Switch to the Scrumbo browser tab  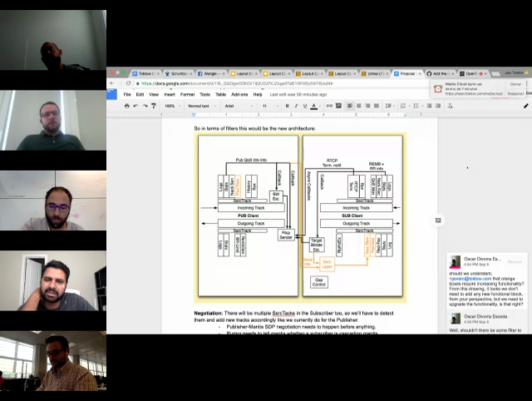tap(179, 73)
